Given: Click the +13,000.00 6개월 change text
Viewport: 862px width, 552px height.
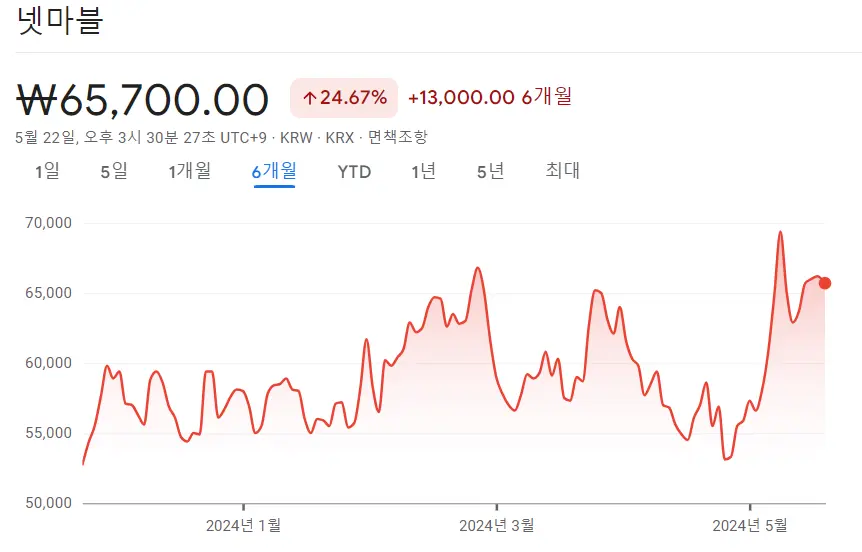Looking at the screenshot, I should [x=489, y=97].
